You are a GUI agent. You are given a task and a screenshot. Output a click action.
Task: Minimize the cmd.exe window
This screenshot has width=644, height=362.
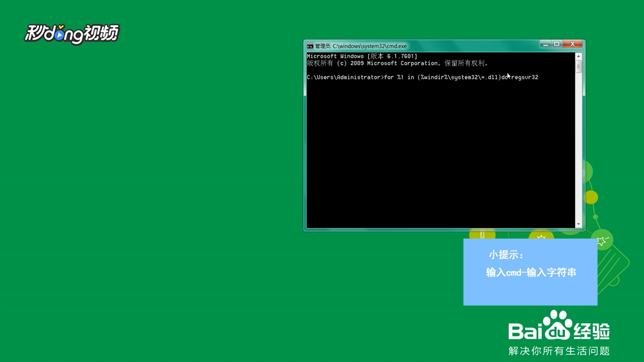coord(546,44)
